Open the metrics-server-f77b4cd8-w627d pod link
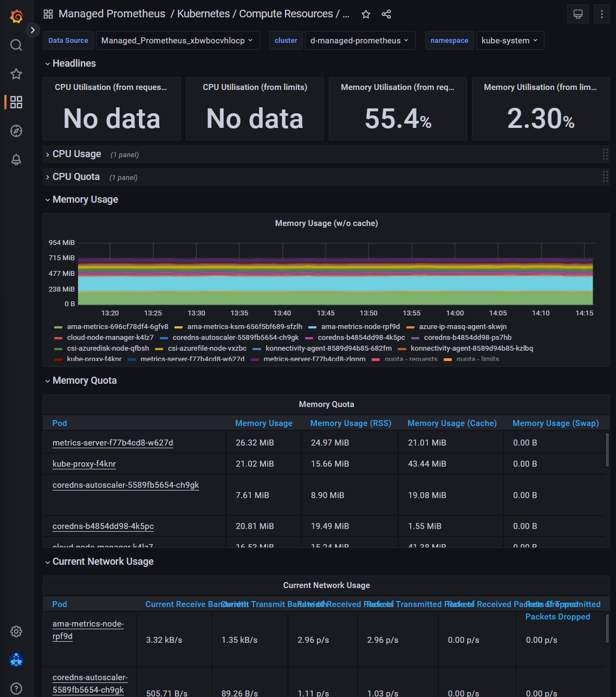 tap(113, 443)
